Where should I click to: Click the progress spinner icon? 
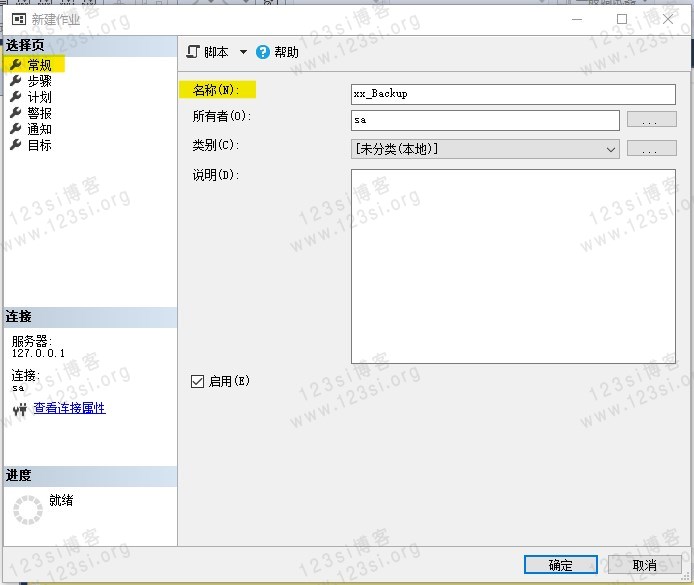pos(28,510)
